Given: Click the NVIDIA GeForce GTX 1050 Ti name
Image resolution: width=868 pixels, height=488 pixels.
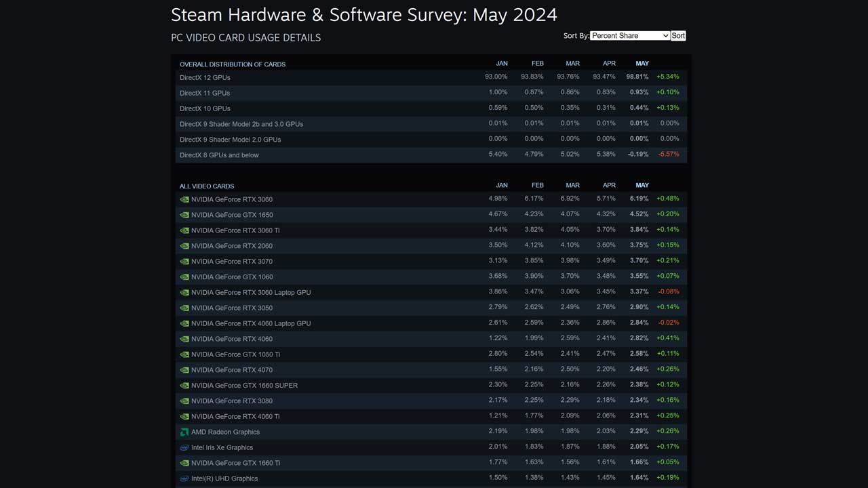Looking at the screenshot, I should 235,354.
